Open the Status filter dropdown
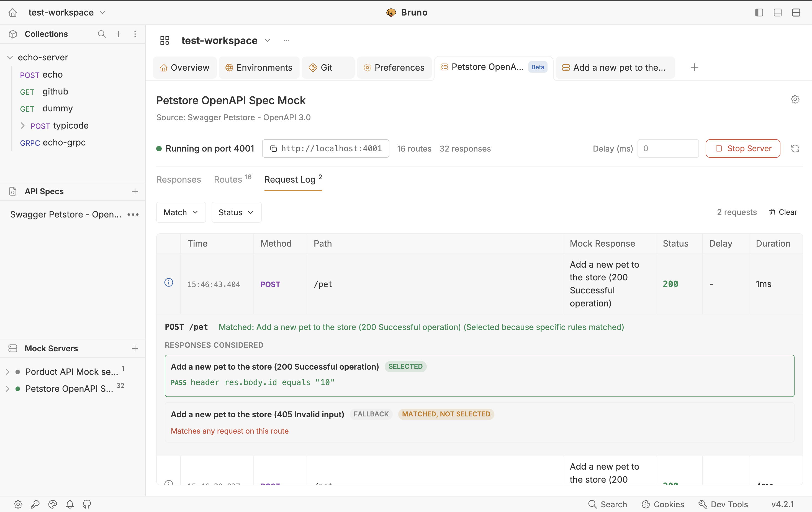This screenshot has width=812, height=512. 236,212
